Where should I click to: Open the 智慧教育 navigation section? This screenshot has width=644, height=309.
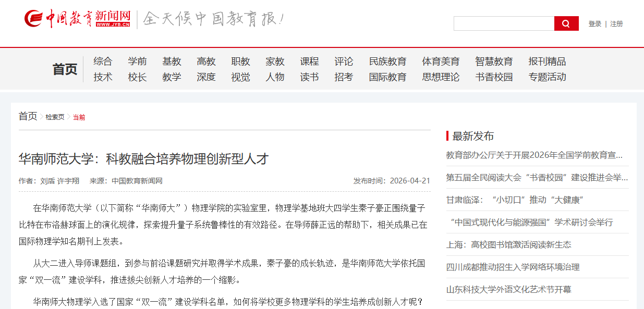click(493, 61)
